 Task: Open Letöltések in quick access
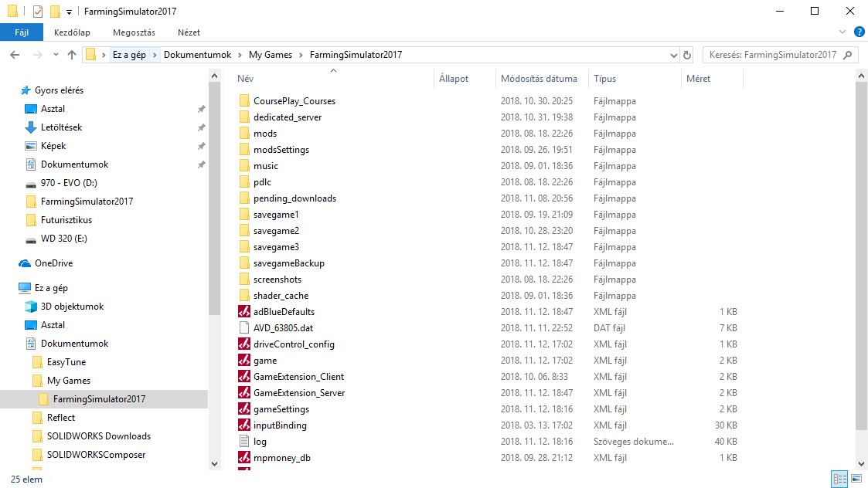click(x=61, y=127)
